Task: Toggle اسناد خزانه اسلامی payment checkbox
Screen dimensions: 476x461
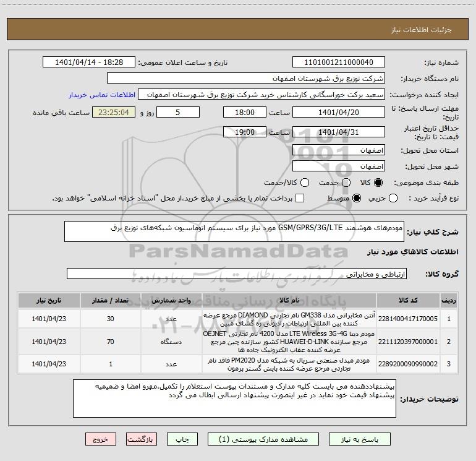Action: tap(300, 198)
